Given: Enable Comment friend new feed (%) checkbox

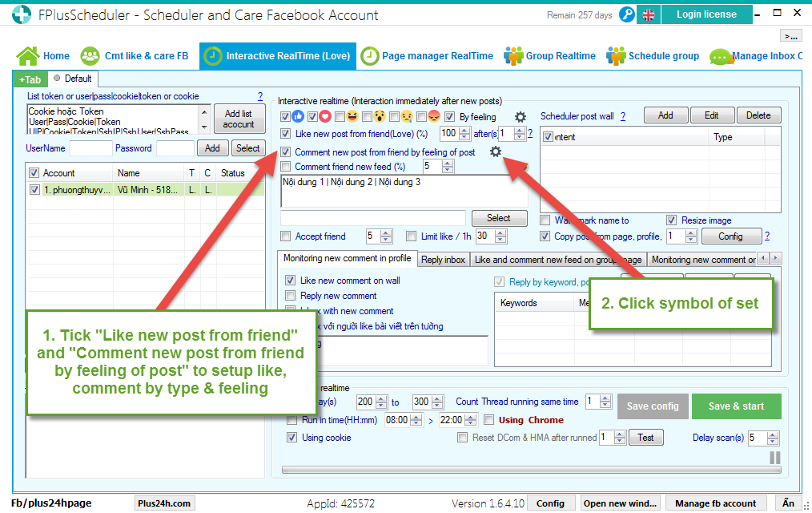Looking at the screenshot, I should (x=285, y=167).
